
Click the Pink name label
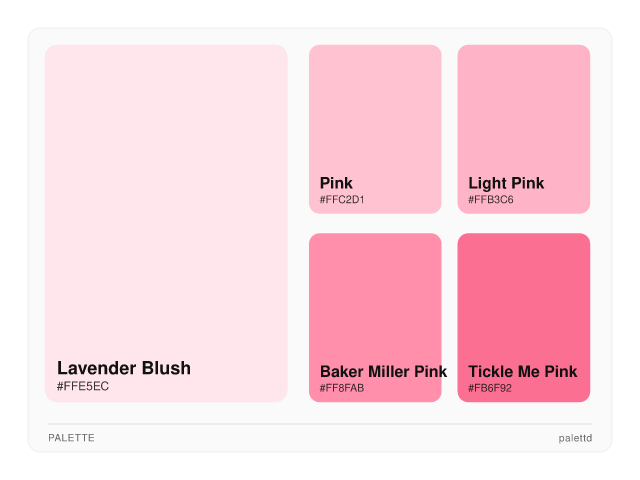pyautogui.click(x=336, y=183)
